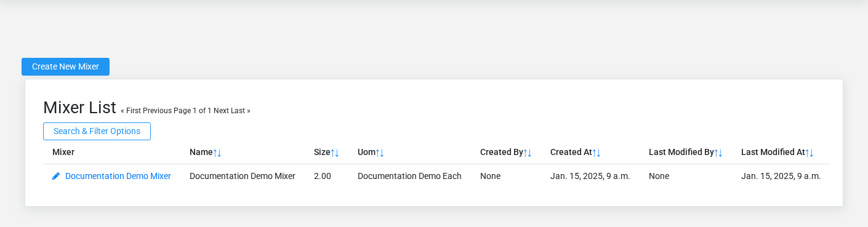Viewport: 868px width, 227px height.
Task: Click the Uom column header text
Action: click(366, 152)
